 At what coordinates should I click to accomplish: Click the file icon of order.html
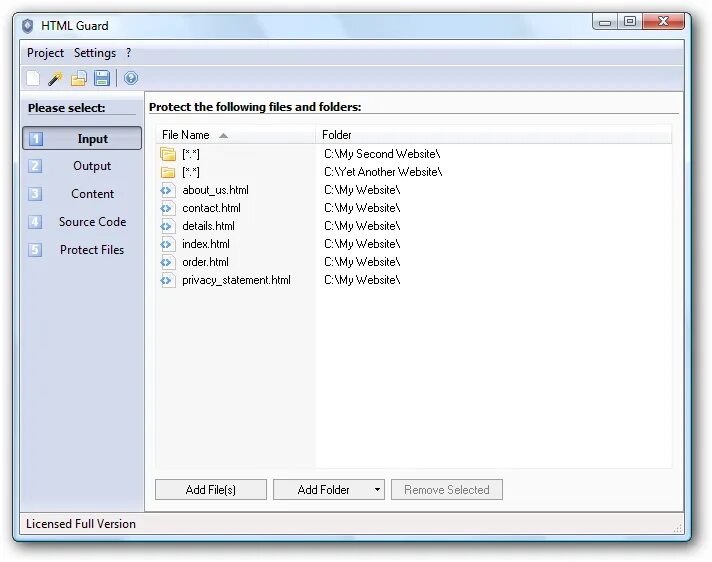pos(168,262)
